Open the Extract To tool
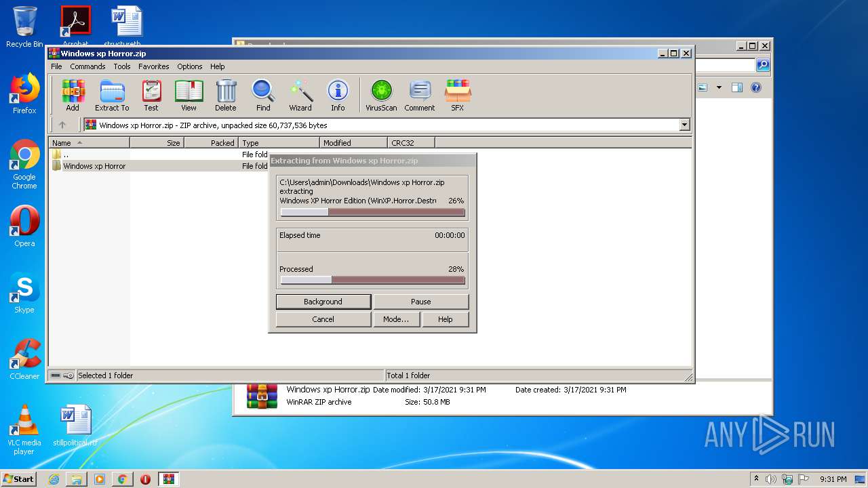This screenshot has height=488, width=868. pyautogui.click(x=112, y=95)
